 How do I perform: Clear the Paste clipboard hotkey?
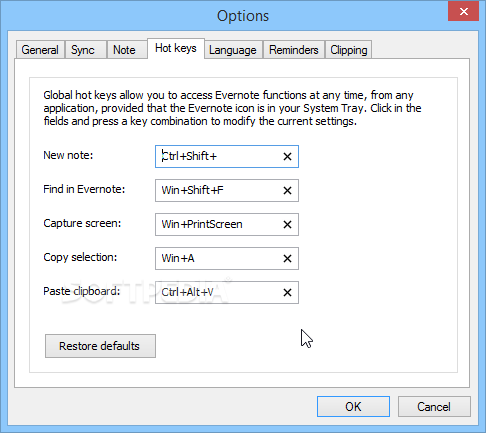(x=287, y=292)
